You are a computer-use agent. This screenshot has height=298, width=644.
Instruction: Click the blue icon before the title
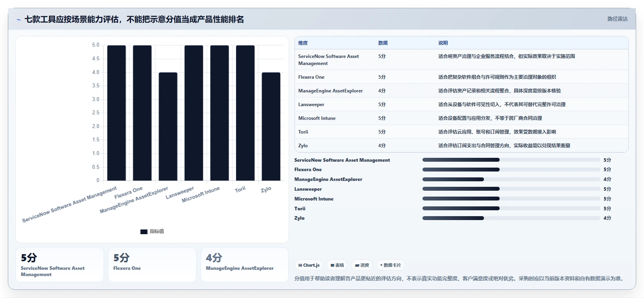[x=18, y=20]
